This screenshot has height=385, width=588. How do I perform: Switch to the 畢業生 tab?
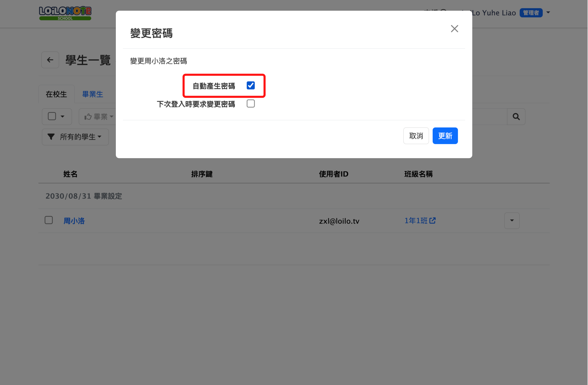(x=92, y=94)
